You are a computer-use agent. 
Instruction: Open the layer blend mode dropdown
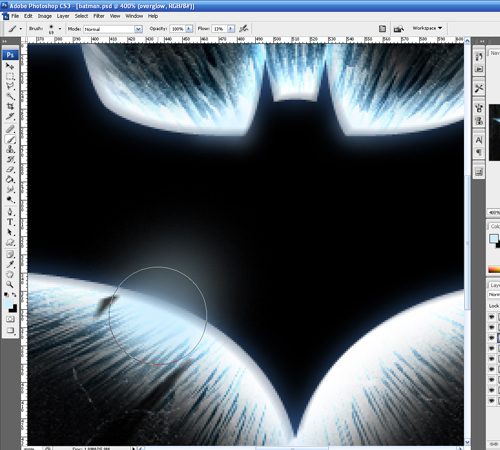coord(494,295)
